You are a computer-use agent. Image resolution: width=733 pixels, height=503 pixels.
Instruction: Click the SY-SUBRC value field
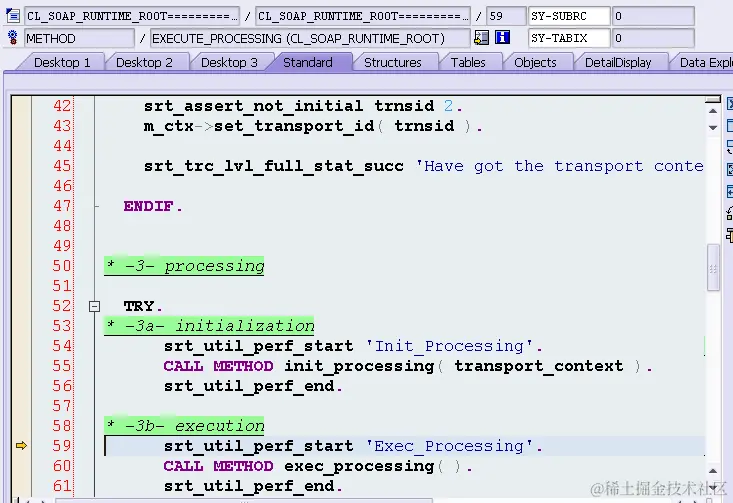coord(653,16)
